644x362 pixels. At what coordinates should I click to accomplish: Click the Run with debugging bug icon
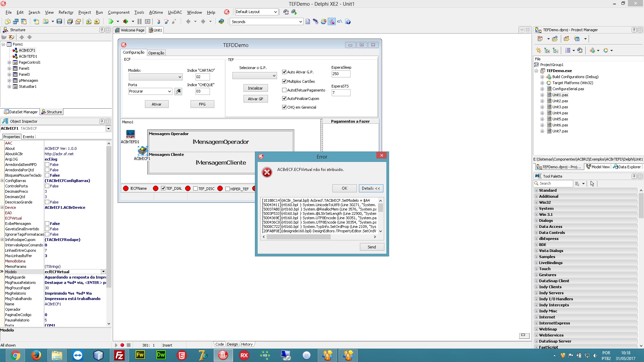[x=125, y=21]
